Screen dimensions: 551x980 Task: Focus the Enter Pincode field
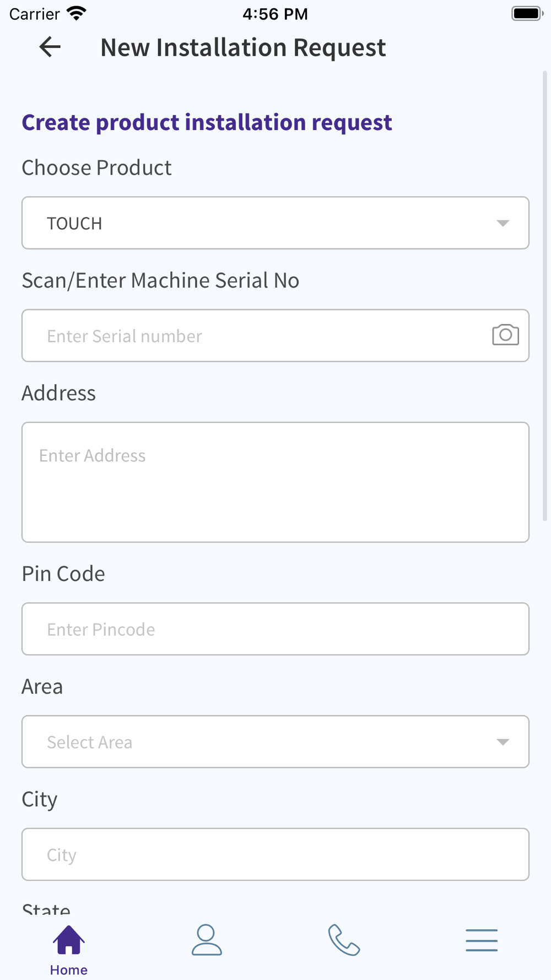pyautogui.click(x=275, y=629)
